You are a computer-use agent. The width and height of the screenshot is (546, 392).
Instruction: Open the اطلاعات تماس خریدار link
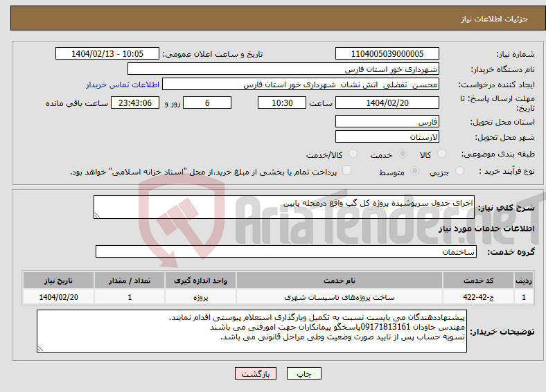coord(123,84)
